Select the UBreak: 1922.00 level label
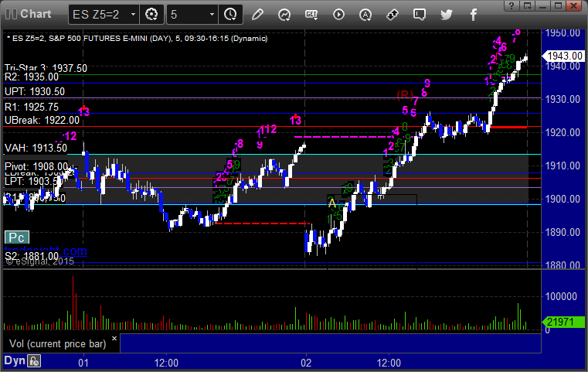The width and height of the screenshot is (588, 372). click(x=42, y=120)
